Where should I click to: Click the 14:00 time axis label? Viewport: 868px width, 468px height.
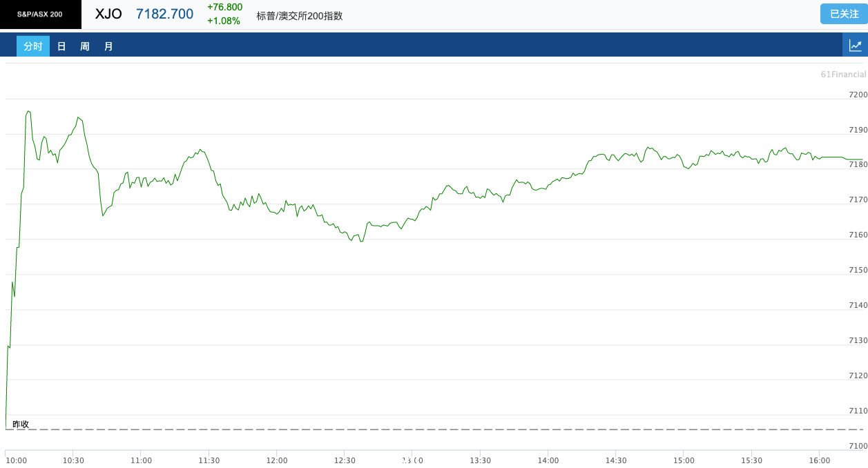548,460
